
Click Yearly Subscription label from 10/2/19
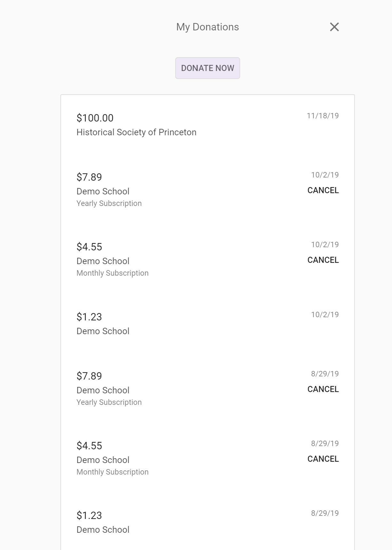point(109,203)
